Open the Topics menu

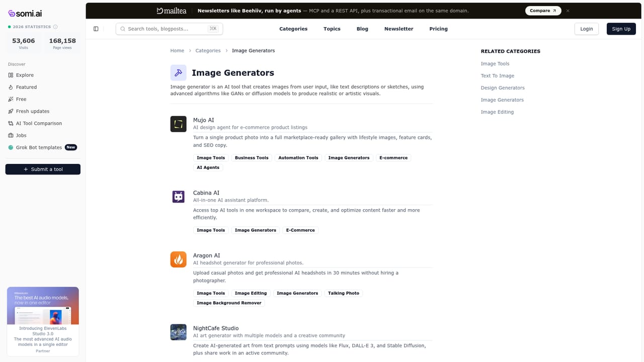[332, 29]
